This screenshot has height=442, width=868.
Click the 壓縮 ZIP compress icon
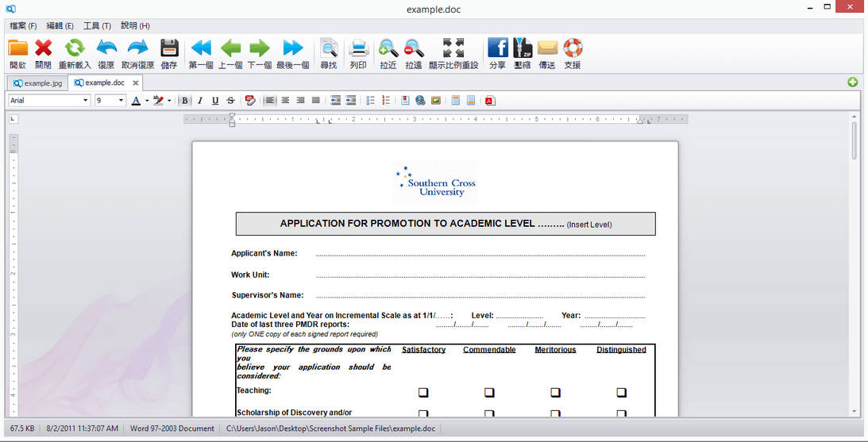pos(523,48)
